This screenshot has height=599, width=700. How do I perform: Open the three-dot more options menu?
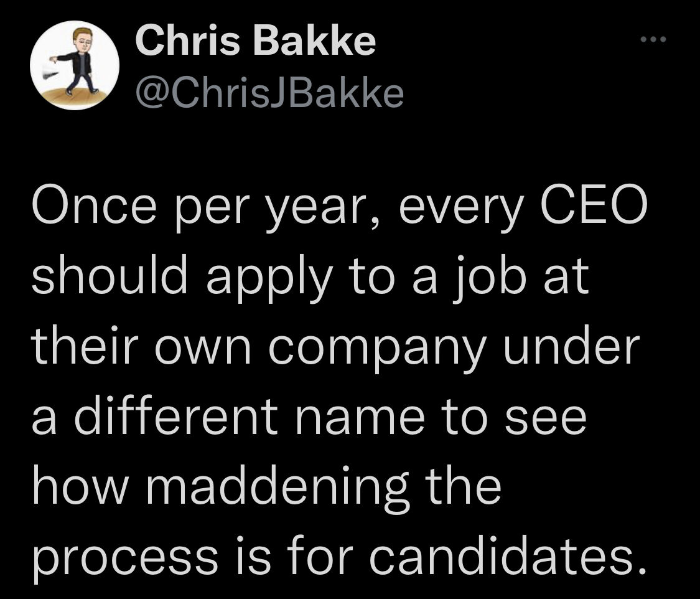coord(653,39)
